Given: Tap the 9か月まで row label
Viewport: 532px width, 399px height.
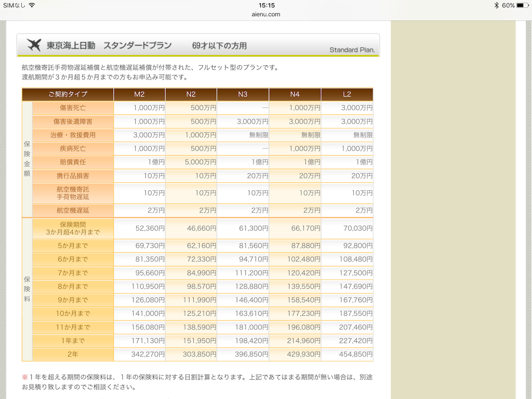Looking at the screenshot, I should click(x=73, y=300).
